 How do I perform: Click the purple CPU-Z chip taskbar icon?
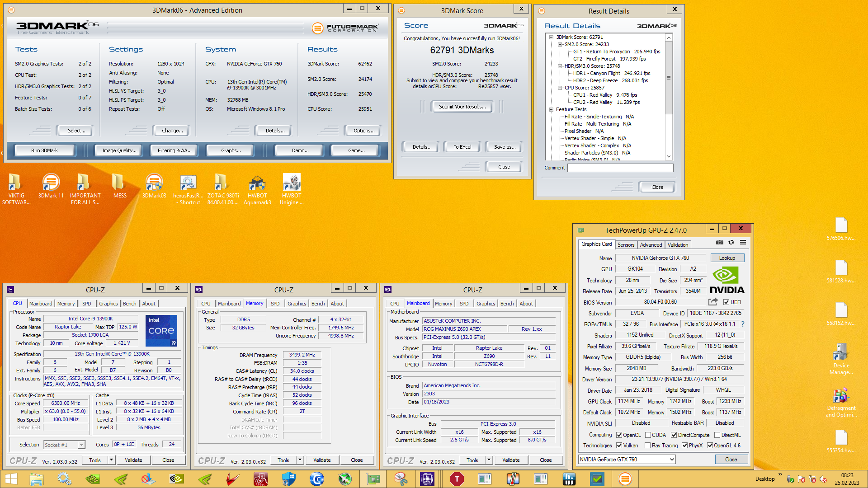(427, 479)
